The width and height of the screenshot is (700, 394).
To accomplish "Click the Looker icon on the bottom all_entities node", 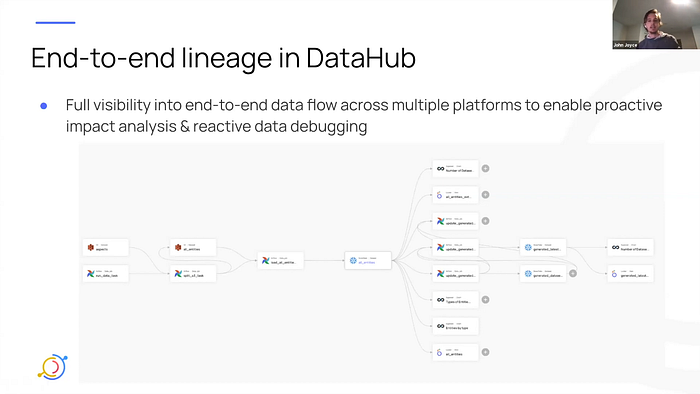I will (439, 353).
